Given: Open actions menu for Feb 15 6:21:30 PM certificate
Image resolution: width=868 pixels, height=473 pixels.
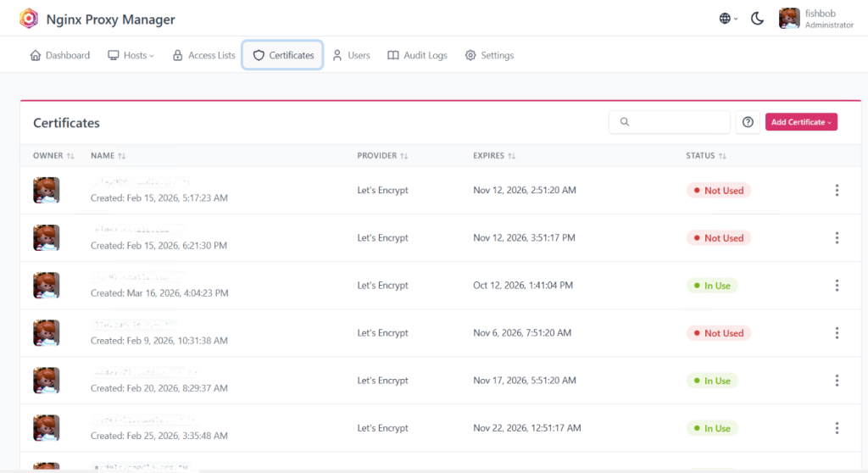Looking at the screenshot, I should coord(837,237).
